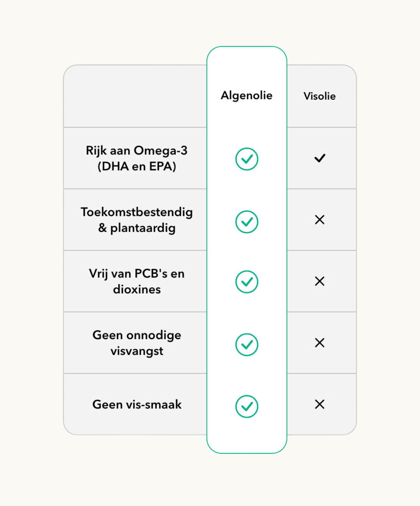420x506 pixels.
Task: Click Geen onnodige visvangst label
Action: point(136,343)
